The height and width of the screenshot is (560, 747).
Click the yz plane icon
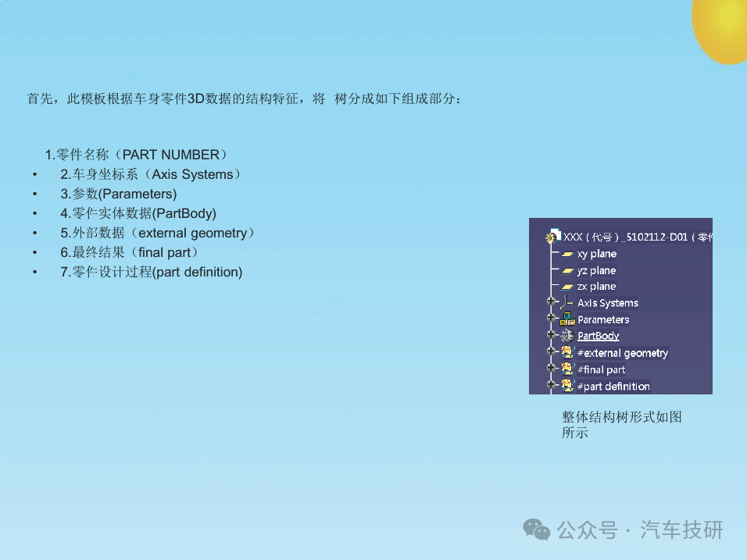(x=567, y=270)
